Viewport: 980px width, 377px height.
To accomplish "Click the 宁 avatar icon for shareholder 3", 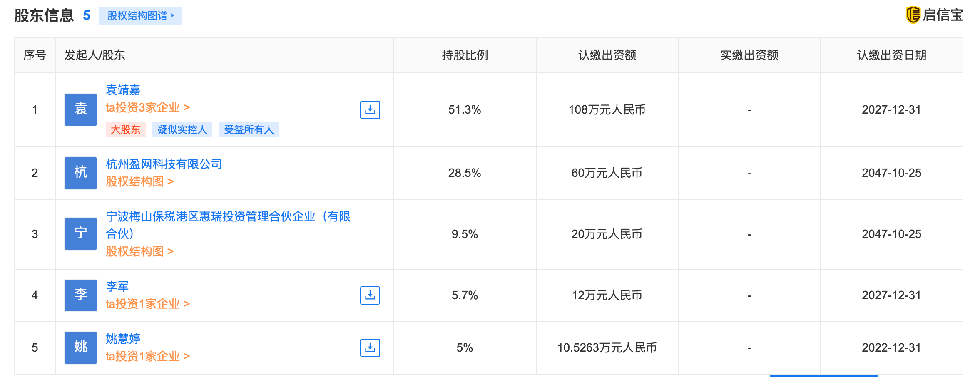I will 80,234.
